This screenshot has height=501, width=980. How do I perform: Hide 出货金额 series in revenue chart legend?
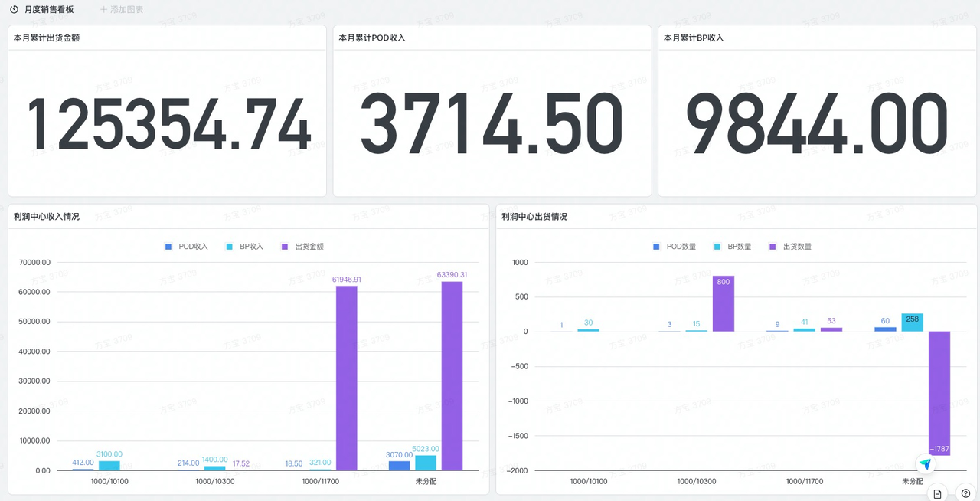[302, 247]
